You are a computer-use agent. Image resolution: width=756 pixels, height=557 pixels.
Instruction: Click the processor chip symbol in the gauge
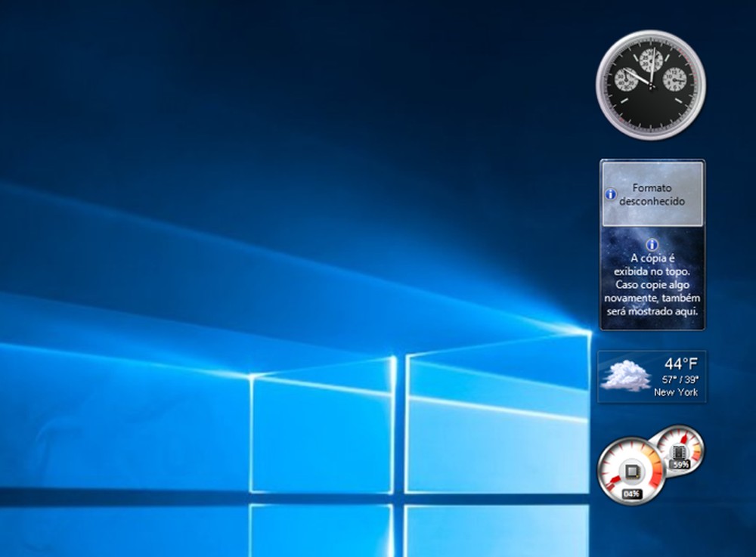pyautogui.click(x=632, y=471)
